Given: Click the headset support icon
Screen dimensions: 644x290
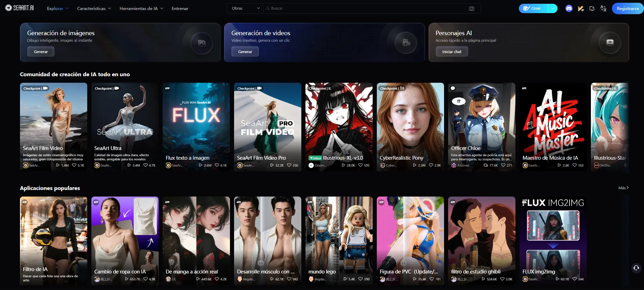Looking at the screenshot, I should pyautogui.click(x=636, y=268).
